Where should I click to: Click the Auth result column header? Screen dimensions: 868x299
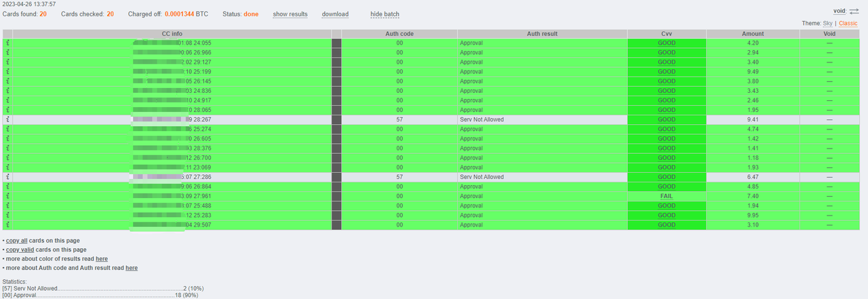[542, 34]
